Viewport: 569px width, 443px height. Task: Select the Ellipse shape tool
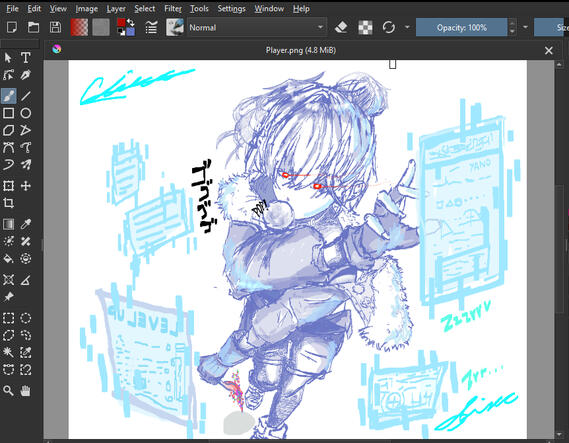pyautogui.click(x=25, y=113)
